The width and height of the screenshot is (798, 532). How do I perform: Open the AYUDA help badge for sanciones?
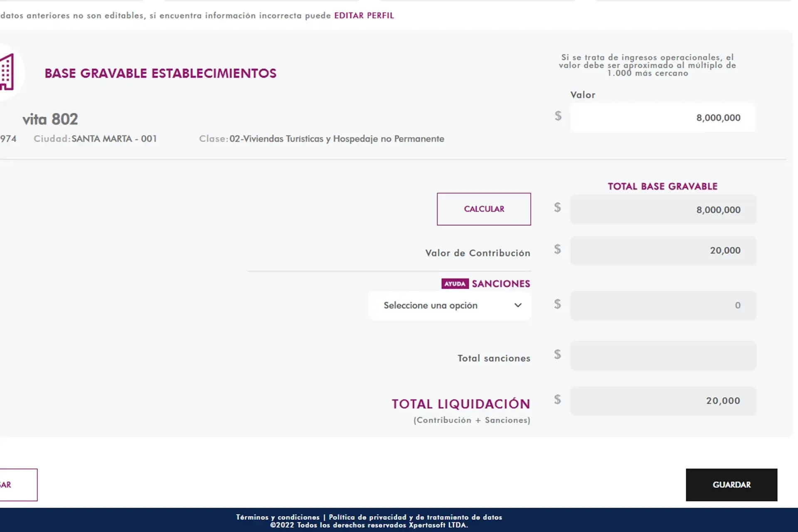pyautogui.click(x=455, y=284)
